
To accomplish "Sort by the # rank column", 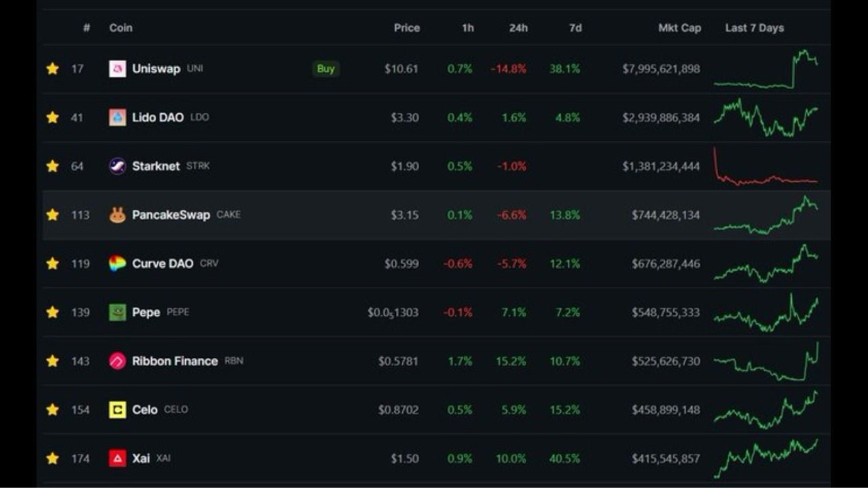I will point(86,28).
